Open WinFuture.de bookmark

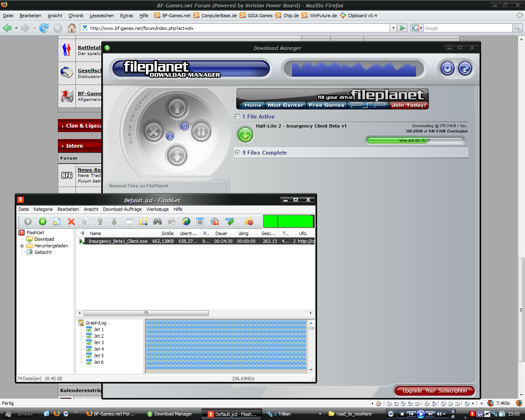click(319, 16)
